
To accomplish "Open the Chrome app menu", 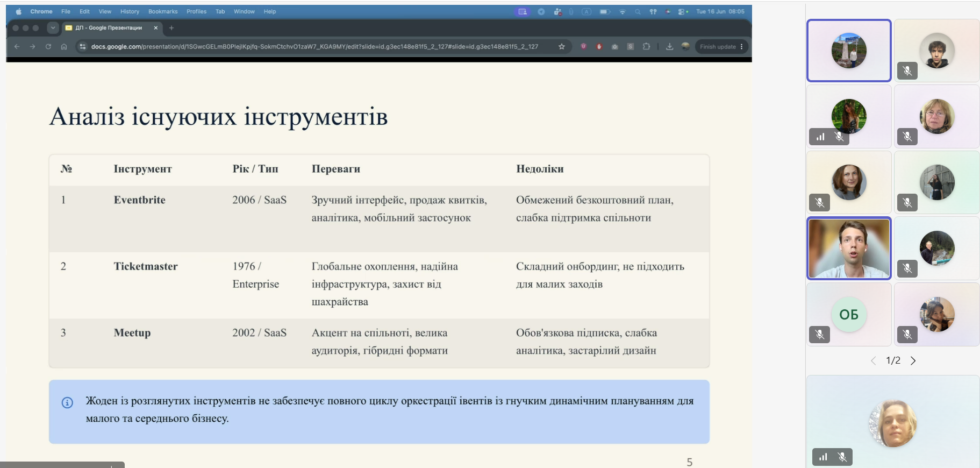I will tap(41, 11).
